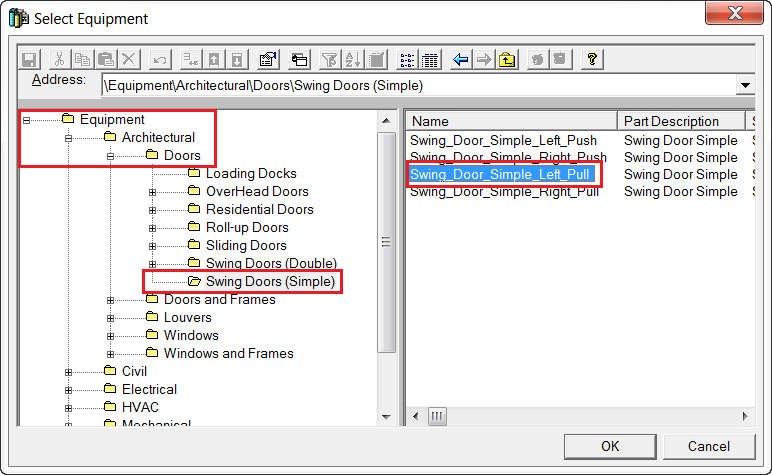
Task: Switch to list view icon
Action: 407,59
